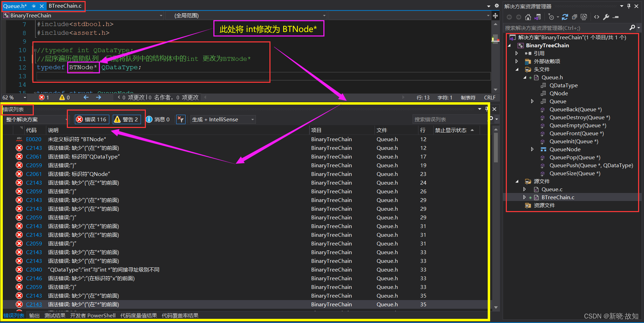Click the CRLF line ending indicator
Viewport: 644px width, 323px height.
point(489,98)
